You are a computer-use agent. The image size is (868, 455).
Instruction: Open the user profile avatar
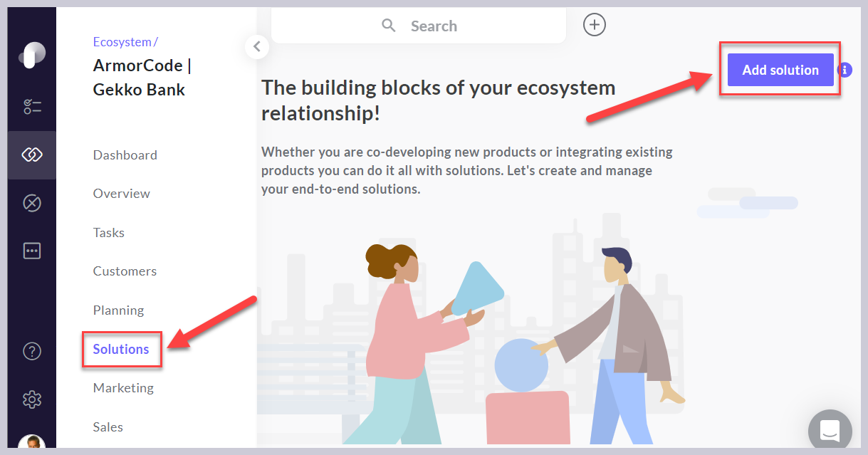pyautogui.click(x=32, y=441)
